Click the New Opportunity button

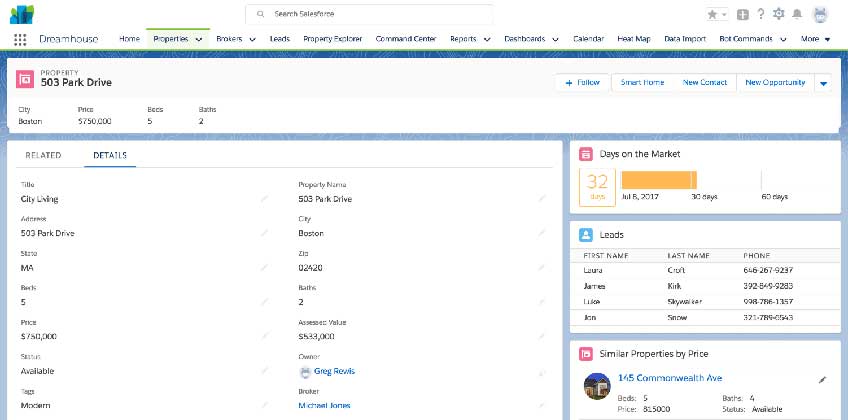click(775, 83)
